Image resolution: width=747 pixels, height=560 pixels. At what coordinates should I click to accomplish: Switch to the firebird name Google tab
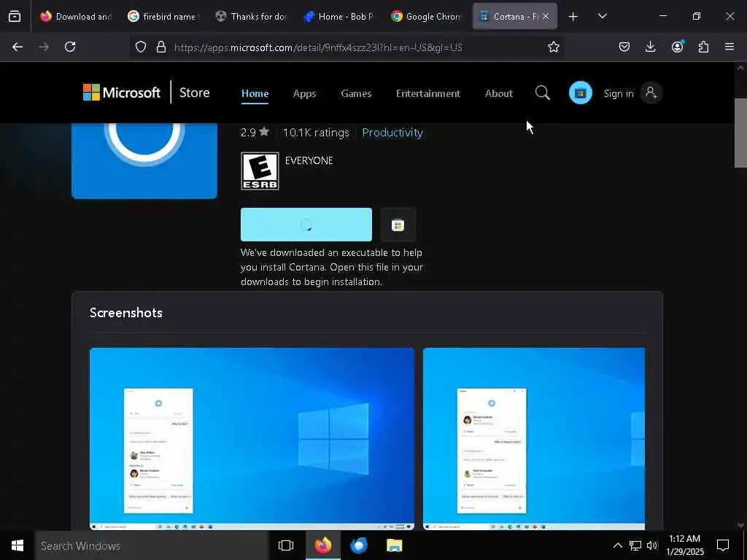click(163, 17)
